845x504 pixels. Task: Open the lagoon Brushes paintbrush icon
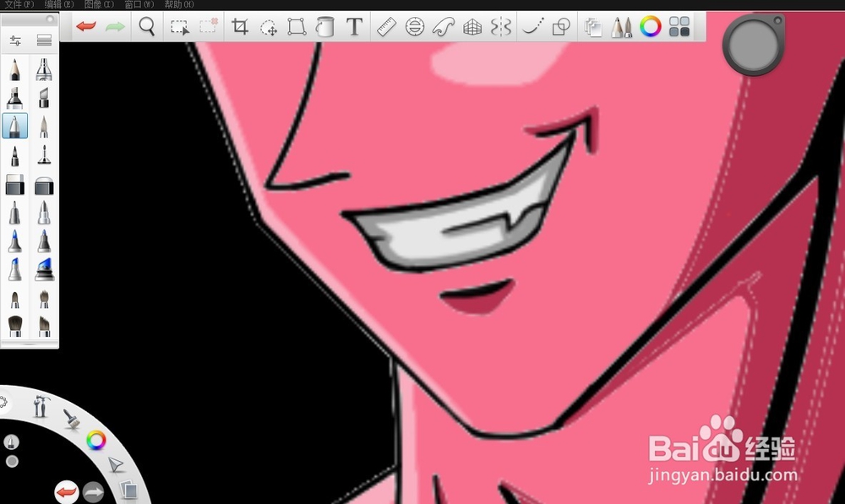[x=71, y=419]
